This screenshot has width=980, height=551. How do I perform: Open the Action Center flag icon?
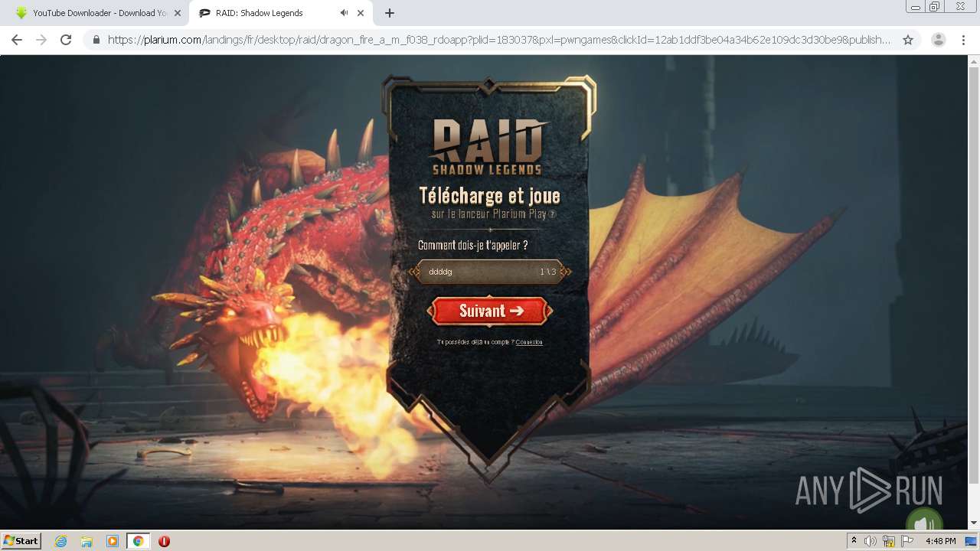pyautogui.click(x=907, y=541)
